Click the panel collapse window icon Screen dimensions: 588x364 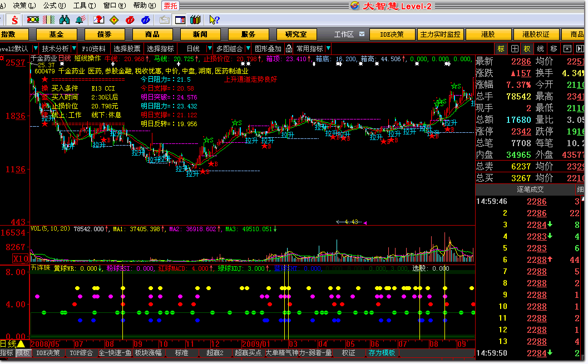click(x=567, y=49)
